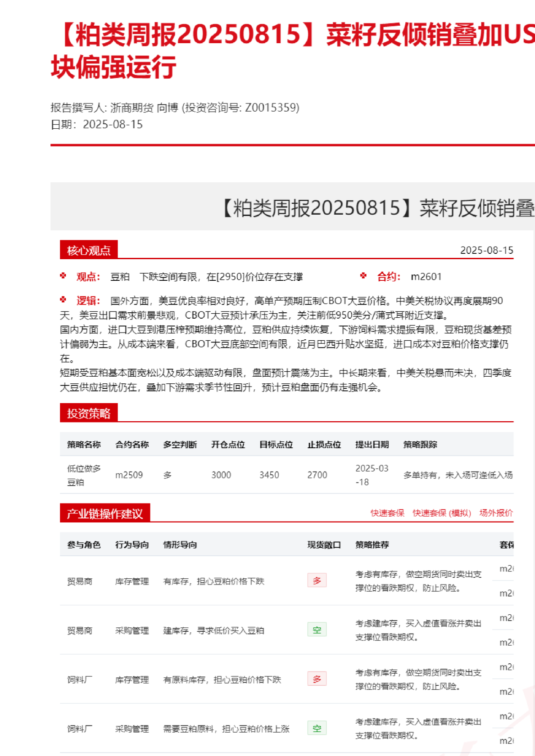
Task: Click 空 badge in 饲料厂 采购管理 row
Action: [x=317, y=728]
